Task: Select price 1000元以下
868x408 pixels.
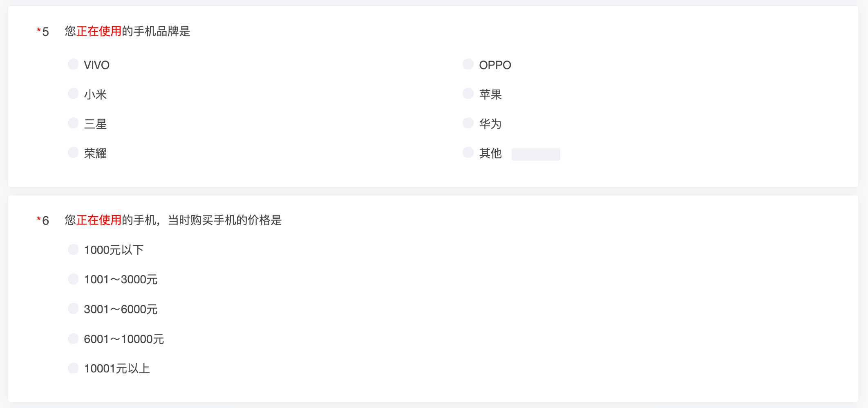Action: click(x=73, y=249)
